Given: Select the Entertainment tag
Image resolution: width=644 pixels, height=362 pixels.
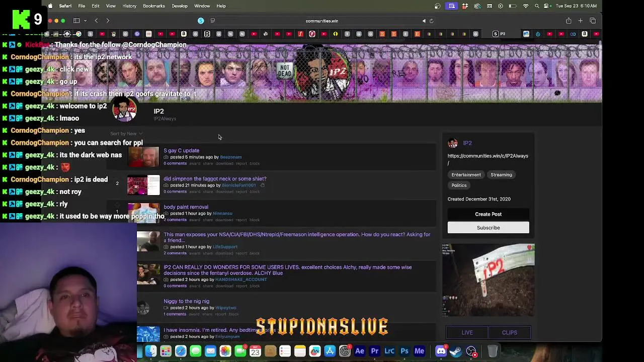Looking at the screenshot, I should click(x=466, y=174).
